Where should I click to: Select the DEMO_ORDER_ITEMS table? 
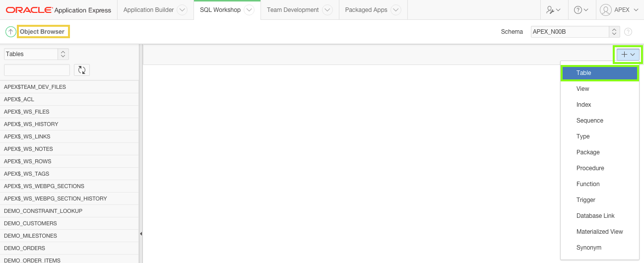(x=69, y=259)
